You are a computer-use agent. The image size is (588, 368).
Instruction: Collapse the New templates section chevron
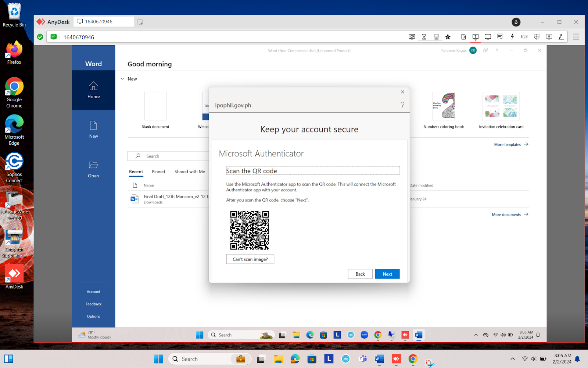coord(122,79)
